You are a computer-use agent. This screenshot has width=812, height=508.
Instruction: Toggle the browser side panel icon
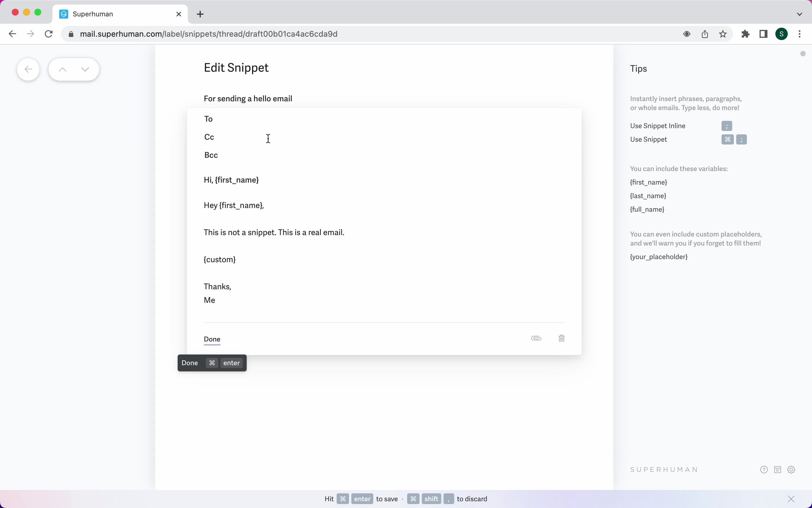[x=763, y=34]
